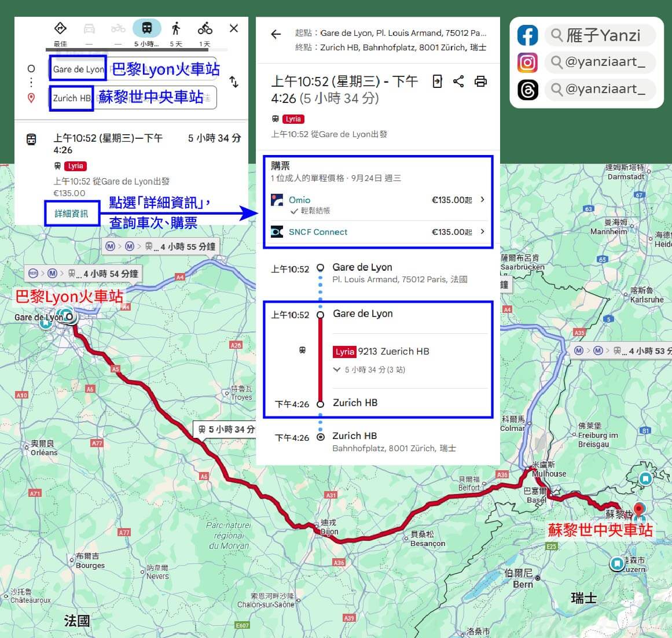The height and width of the screenshot is (638, 672).
Task: Expand the 5 小時 34 分 (3 站) stops list
Action: coord(337,370)
